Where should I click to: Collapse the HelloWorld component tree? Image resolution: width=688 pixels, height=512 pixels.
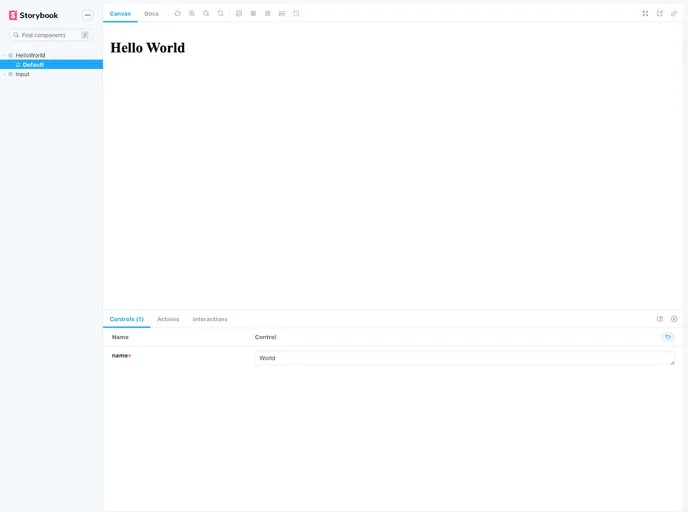coord(30,55)
